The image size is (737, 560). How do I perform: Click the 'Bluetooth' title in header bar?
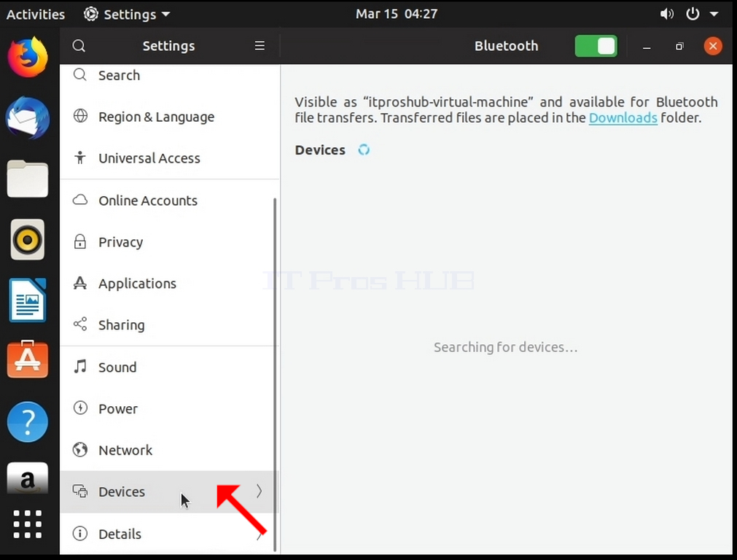506,46
